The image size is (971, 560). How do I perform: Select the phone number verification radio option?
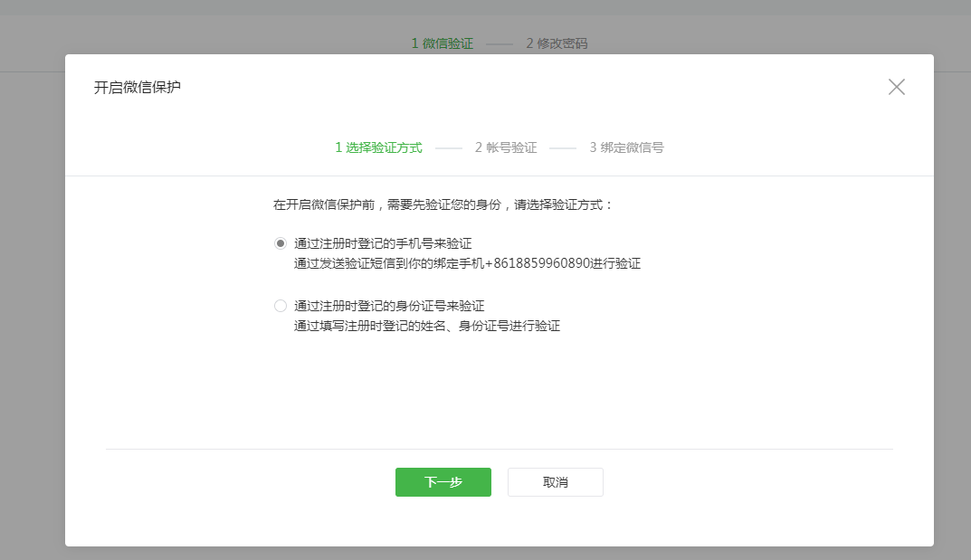(x=281, y=243)
